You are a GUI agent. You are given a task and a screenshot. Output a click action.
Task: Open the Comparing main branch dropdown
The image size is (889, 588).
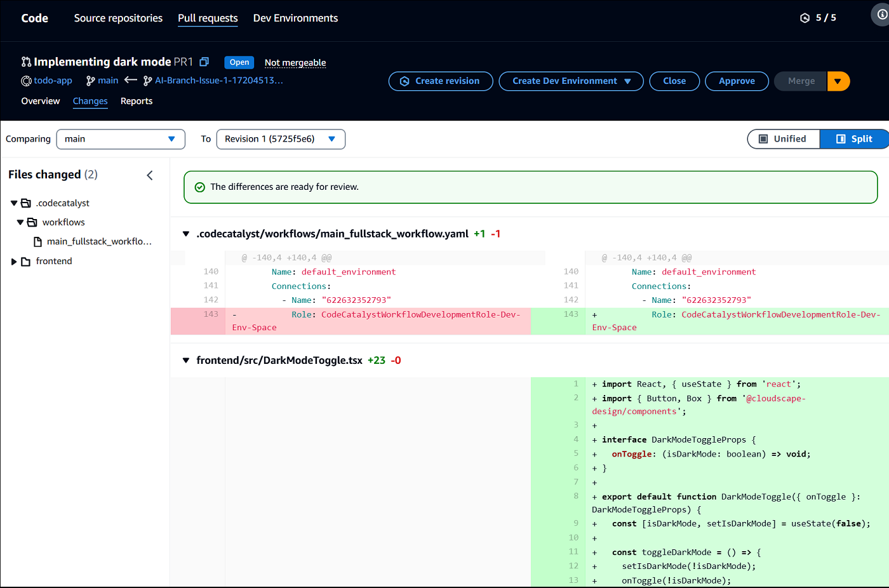[121, 139]
